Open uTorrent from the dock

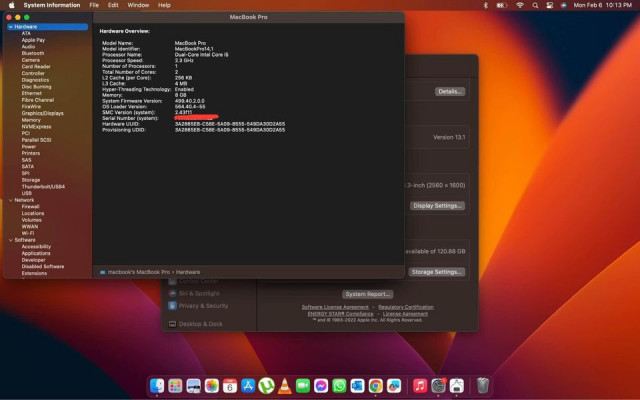coord(266,385)
